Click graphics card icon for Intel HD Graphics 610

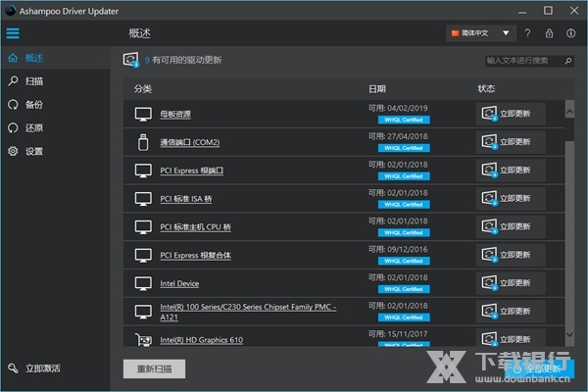pos(144,340)
